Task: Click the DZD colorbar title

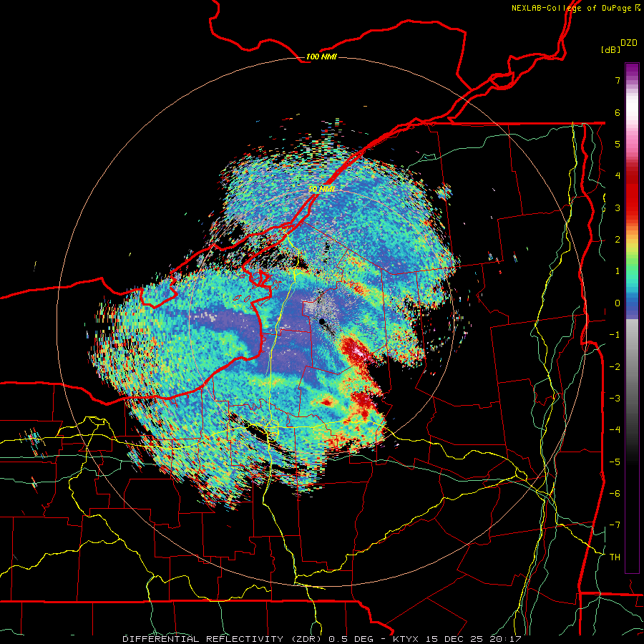Action: coord(629,43)
